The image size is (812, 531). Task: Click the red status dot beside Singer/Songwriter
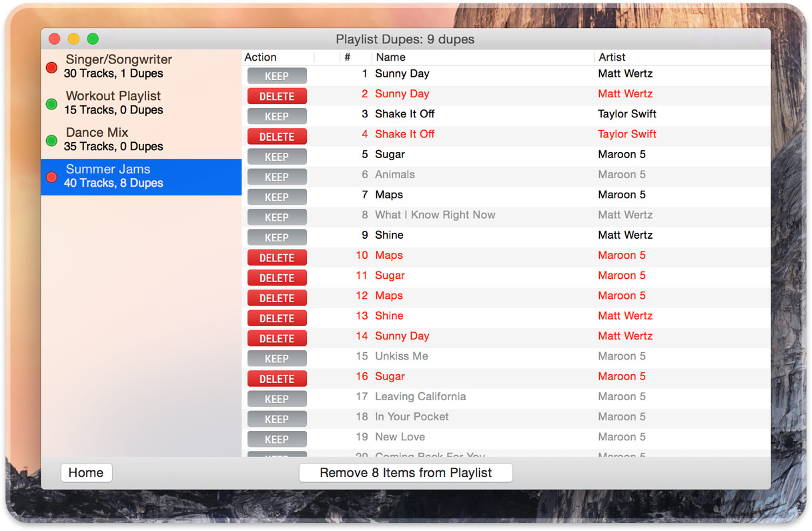[51, 67]
